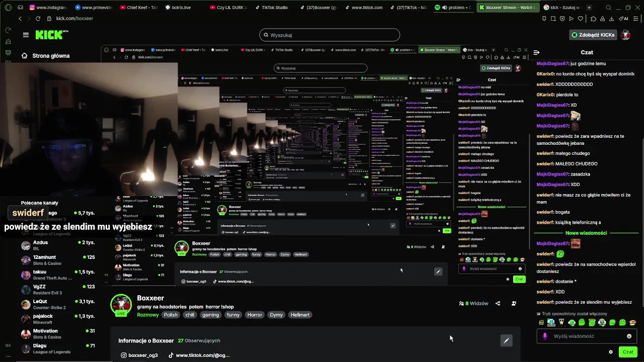
Task: Open Azdus recommended channel
Action: (x=58, y=245)
